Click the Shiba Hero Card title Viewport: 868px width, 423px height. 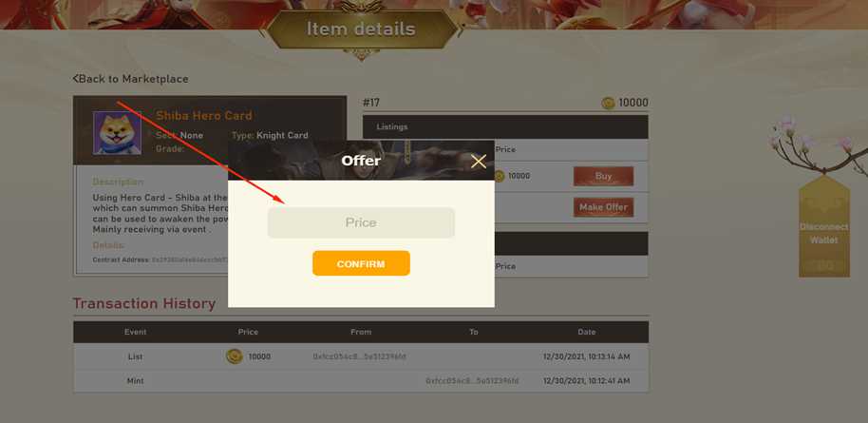204,116
